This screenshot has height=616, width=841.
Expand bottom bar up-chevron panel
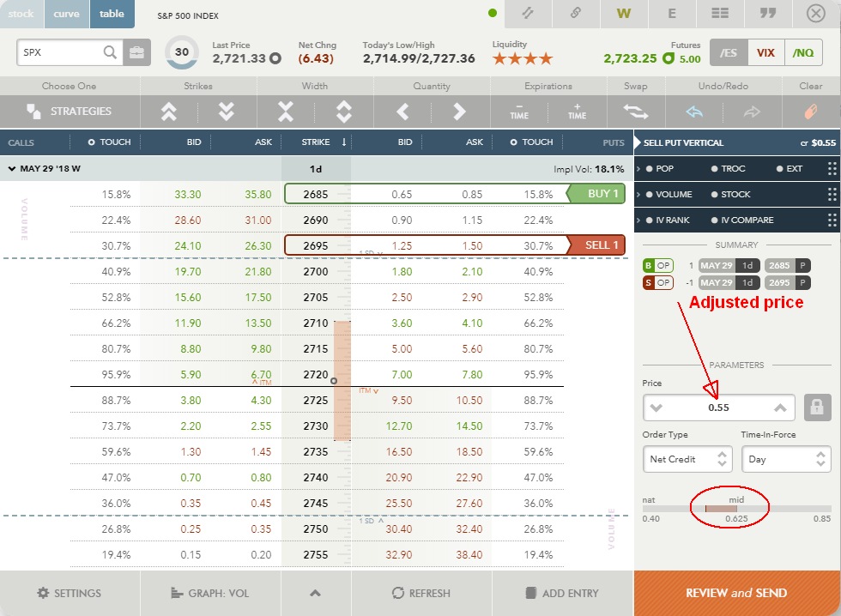click(316, 593)
